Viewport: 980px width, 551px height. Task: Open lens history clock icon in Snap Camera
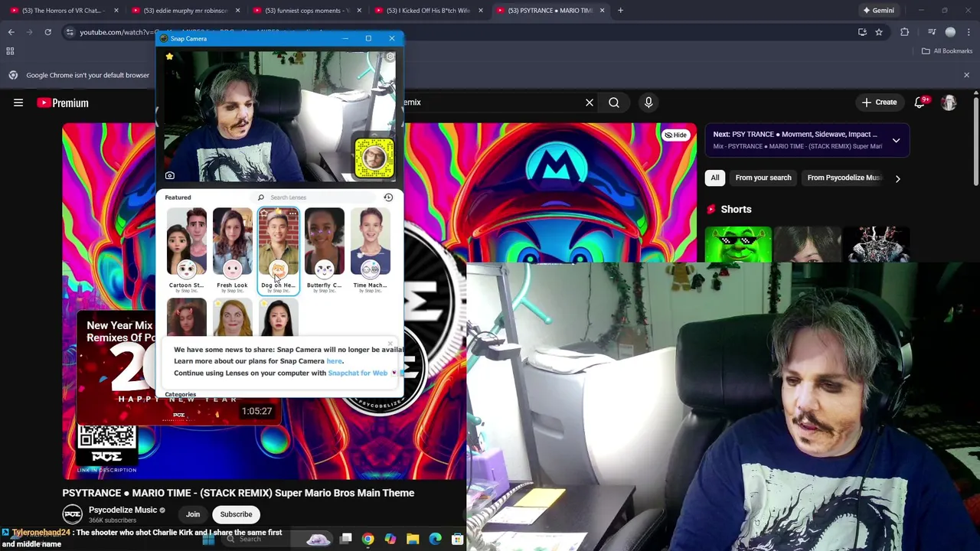click(x=388, y=197)
